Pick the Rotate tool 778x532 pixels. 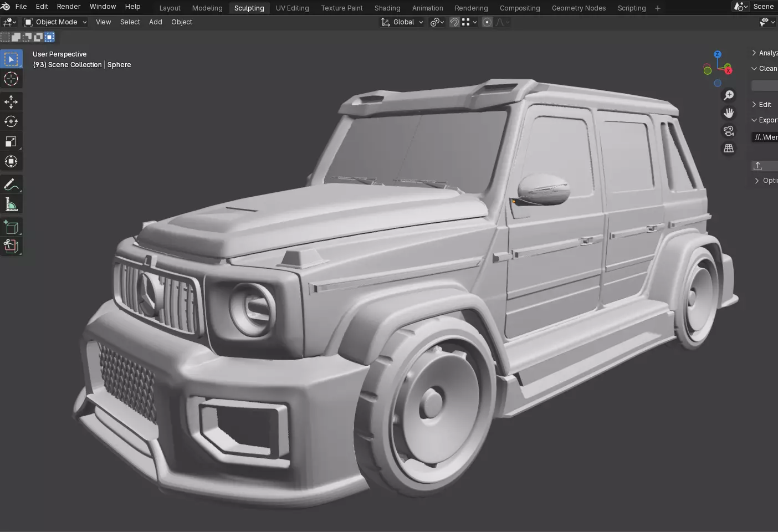tap(11, 121)
